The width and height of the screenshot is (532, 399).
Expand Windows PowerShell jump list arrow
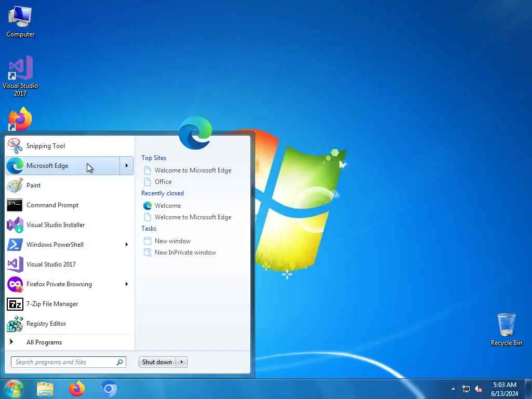[127, 245]
